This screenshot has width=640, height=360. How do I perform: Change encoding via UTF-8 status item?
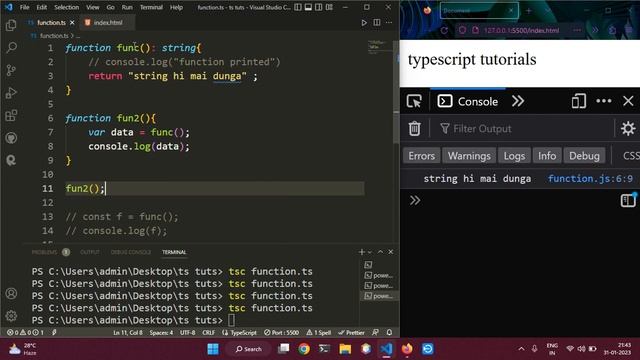point(188,333)
